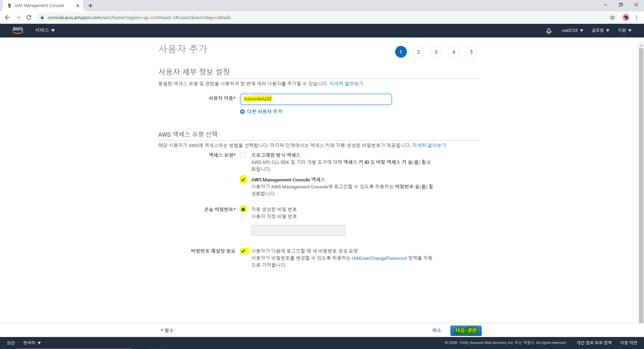Click the disabled custom password field
Viewport: 644px width, 349px height.
pos(298,230)
